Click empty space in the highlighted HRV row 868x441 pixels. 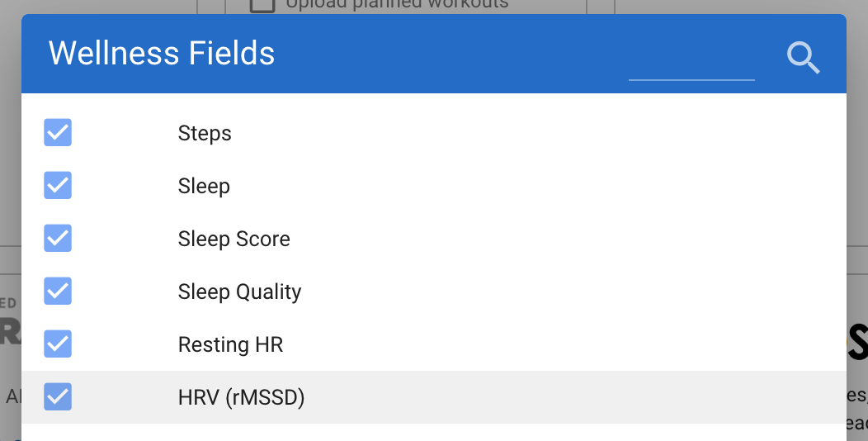click(561, 398)
